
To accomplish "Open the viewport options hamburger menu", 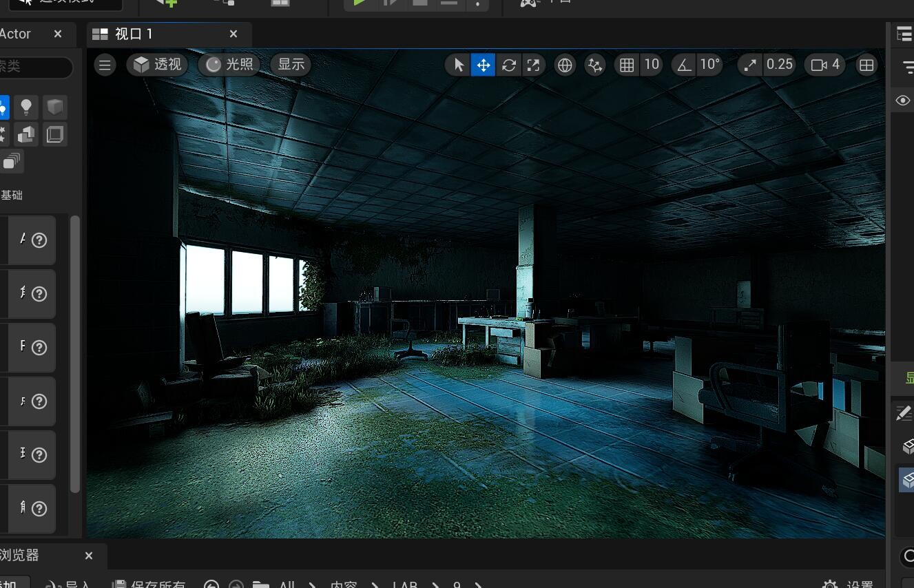I will [105, 65].
